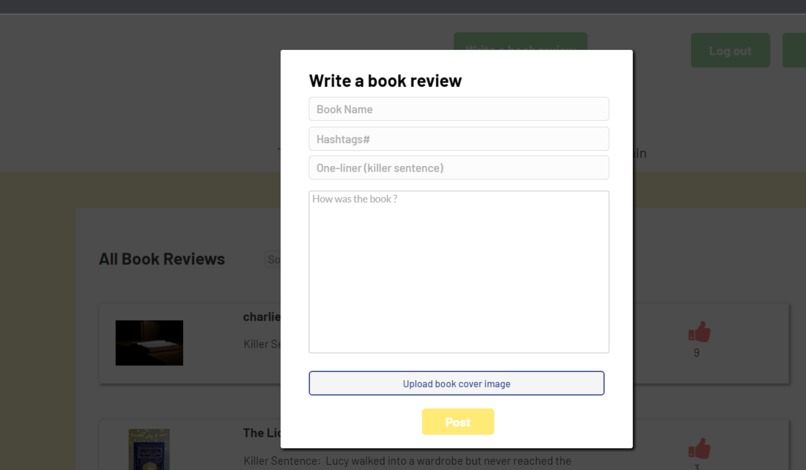
Task: Click the 'Killer Sentence: Lucy walked' text
Action: 407,461
